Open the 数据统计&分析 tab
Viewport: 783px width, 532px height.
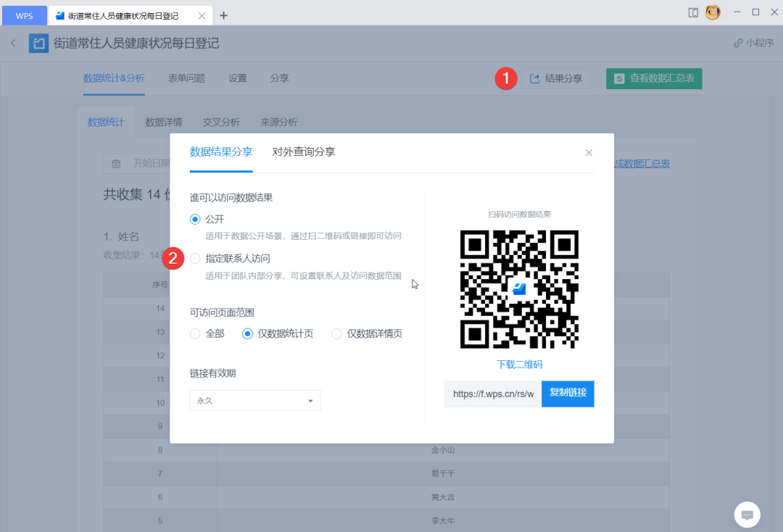coord(114,78)
